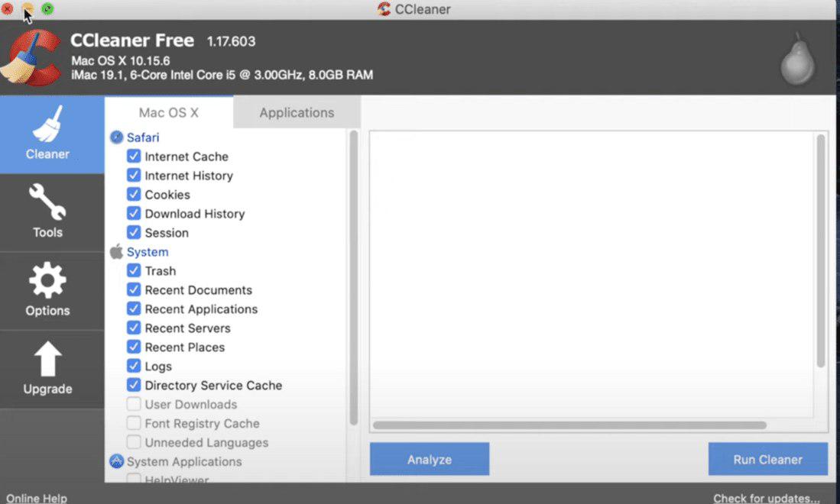The image size is (840, 504).
Task: Minimize the CCleaner window
Action: [x=28, y=8]
